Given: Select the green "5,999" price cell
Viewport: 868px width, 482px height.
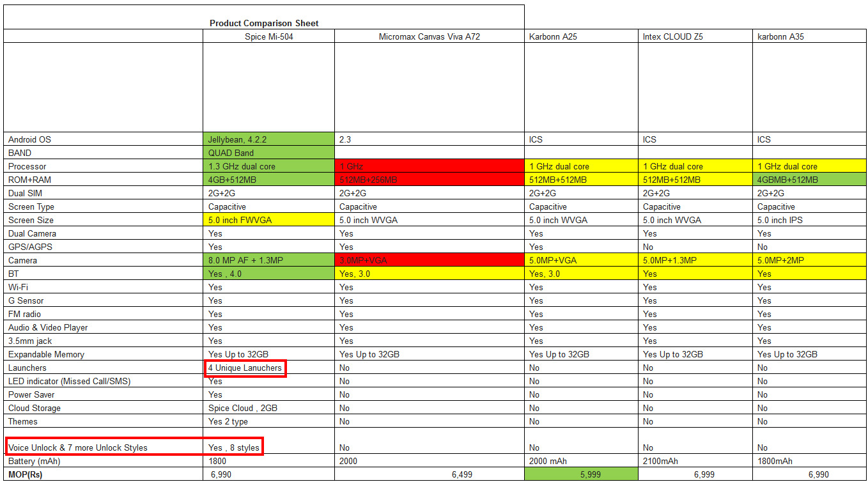Looking at the screenshot, I should (x=581, y=474).
